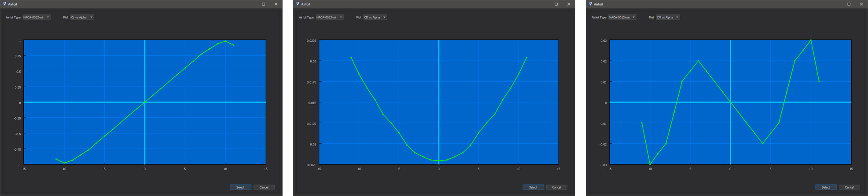This screenshot has height=196, width=868.
Task: Close the middle CD vs Alpha window
Action: [x=569, y=4]
